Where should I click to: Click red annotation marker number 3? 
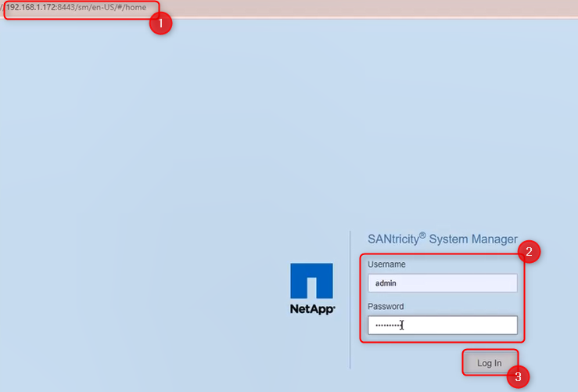pyautogui.click(x=517, y=376)
